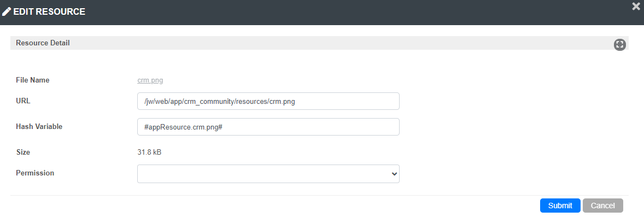Click the /jw/web/app/crm_community path text
The image size is (644, 217).
click(188, 102)
